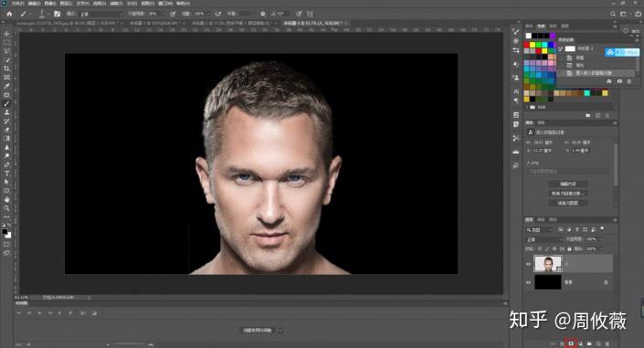Hide the black background layer
This screenshot has width=644, height=348.
(x=528, y=282)
